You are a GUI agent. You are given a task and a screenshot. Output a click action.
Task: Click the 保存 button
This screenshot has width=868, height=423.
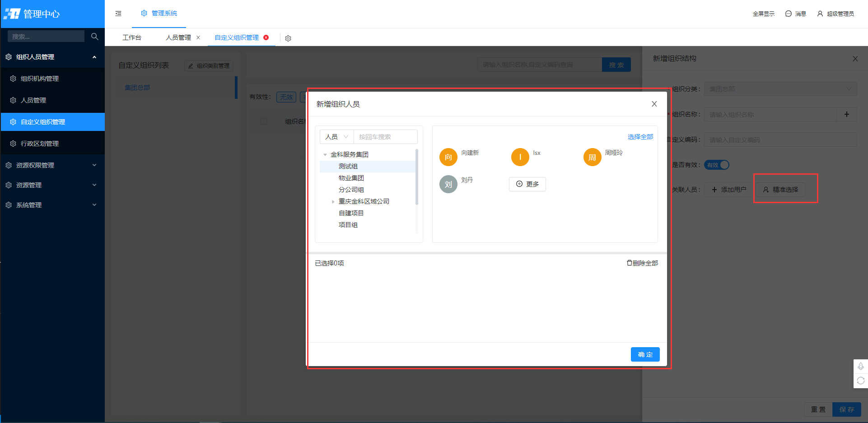[x=847, y=409]
